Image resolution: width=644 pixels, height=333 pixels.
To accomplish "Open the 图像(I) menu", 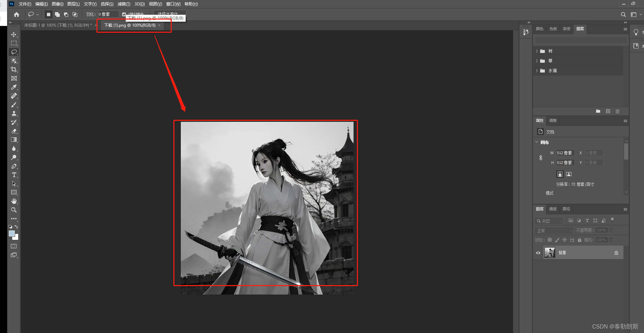I will (x=58, y=4).
